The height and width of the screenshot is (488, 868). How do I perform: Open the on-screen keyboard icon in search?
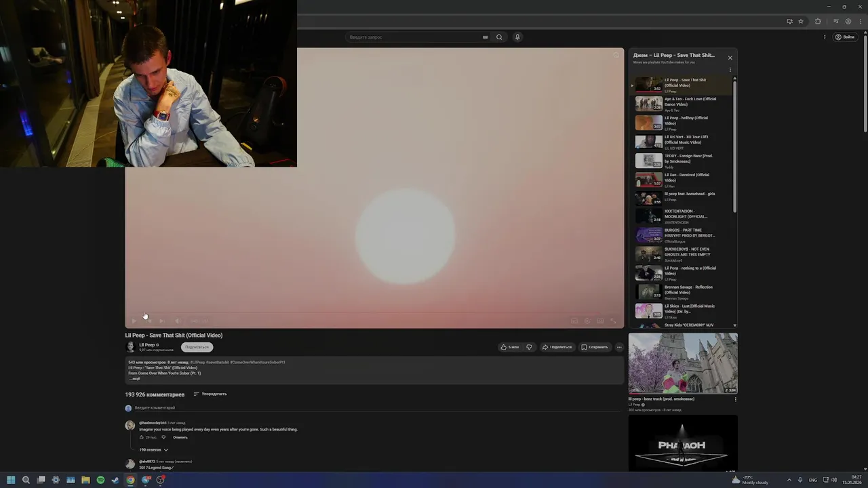tap(485, 37)
